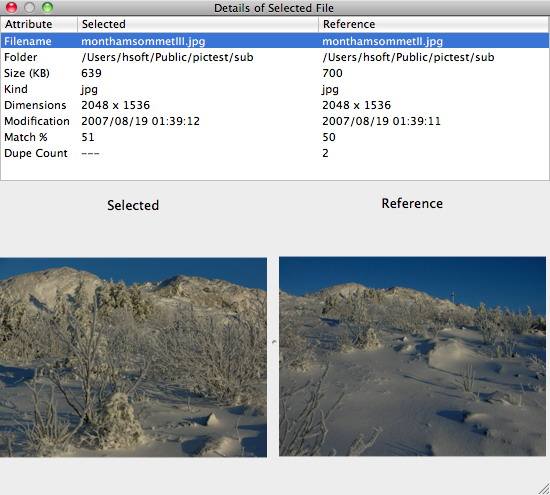The image size is (550, 495).
Task: Click the yellow minimize window button
Action: point(29,7)
